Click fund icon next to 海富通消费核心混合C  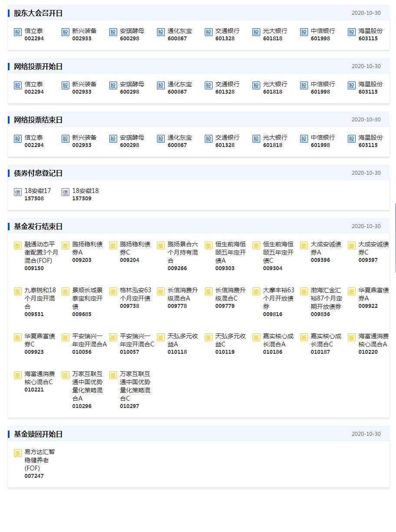[x=18, y=375]
